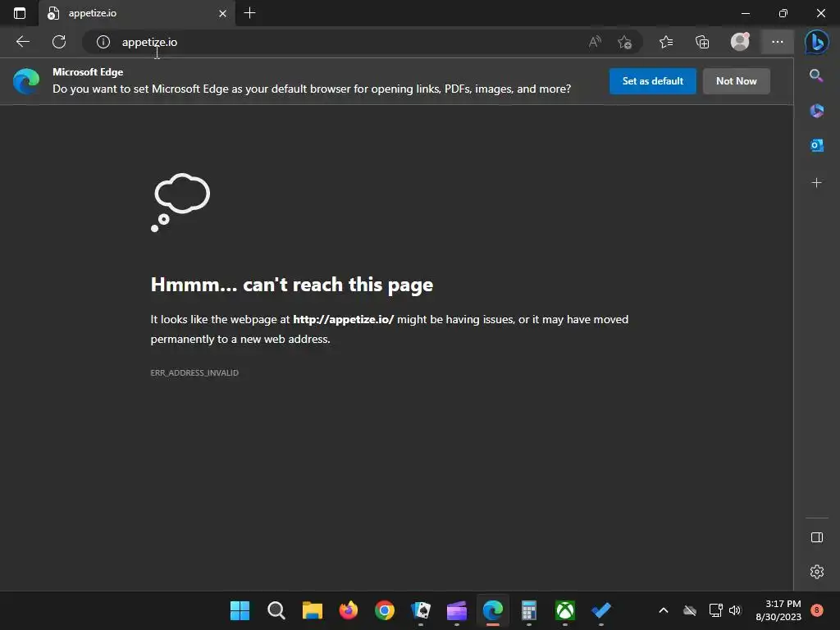This screenshot has width=840, height=630.
Task: Open Microsoft To Do on taskbar
Action: [601, 610]
